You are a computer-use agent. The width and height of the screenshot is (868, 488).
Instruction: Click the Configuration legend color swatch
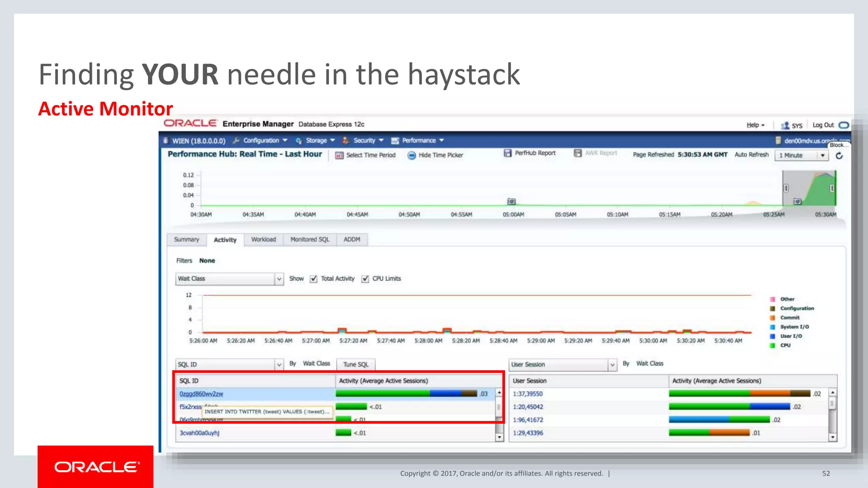click(x=773, y=308)
